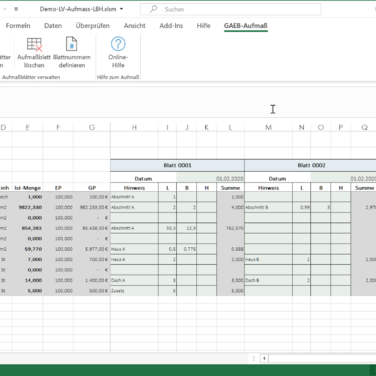Expand the Demo-LV-Aufmass-LBH.xlsm filename dropdown

(x=122, y=9)
